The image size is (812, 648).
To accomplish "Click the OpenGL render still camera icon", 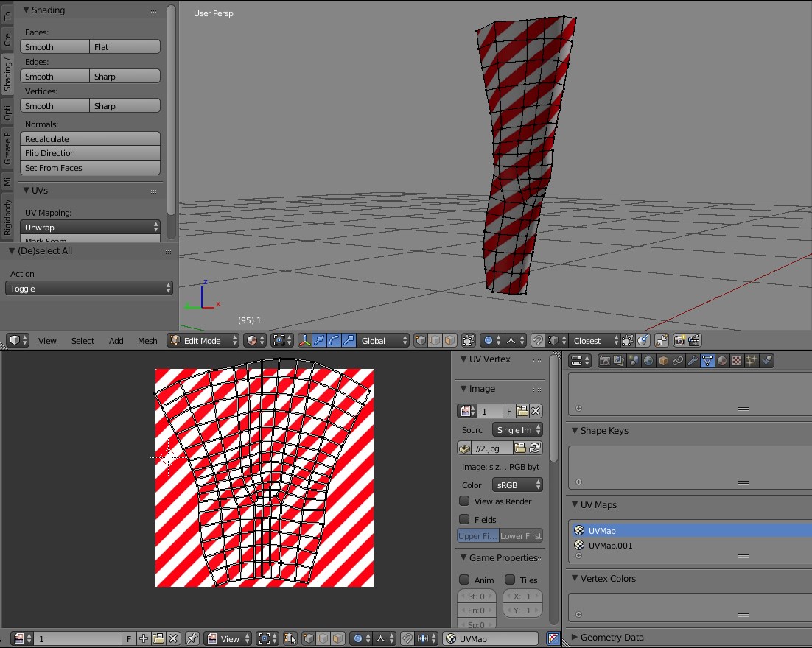I will pos(679,340).
